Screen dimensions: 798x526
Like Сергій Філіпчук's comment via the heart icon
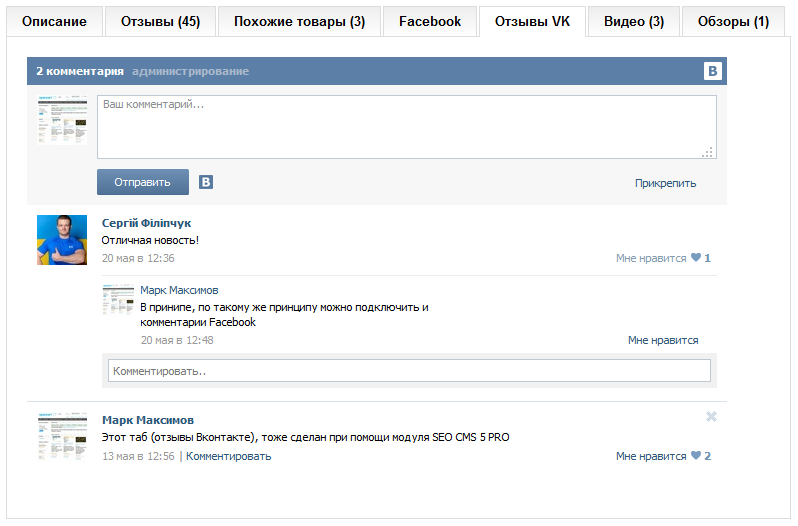coord(696,257)
